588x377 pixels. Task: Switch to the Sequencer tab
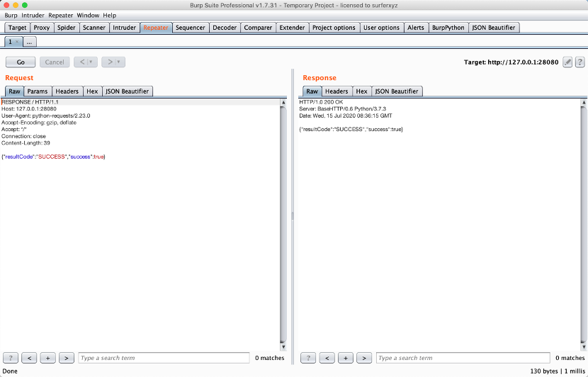pos(191,28)
